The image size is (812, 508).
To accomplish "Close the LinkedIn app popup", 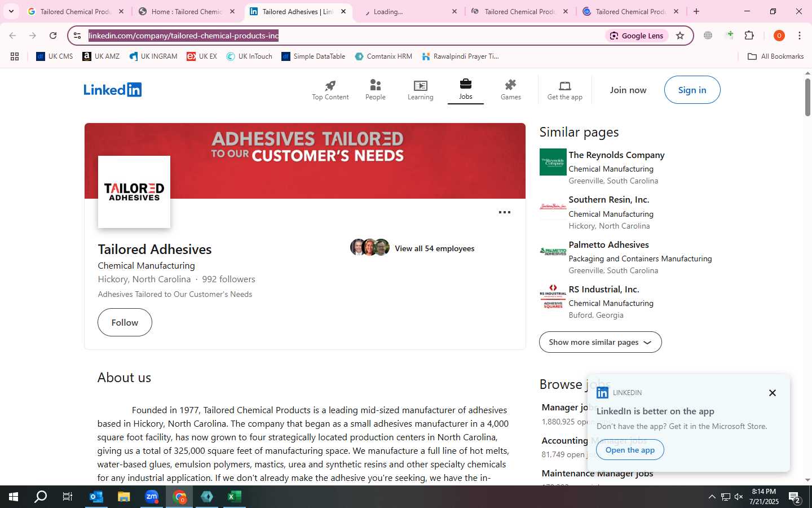I will (x=773, y=393).
